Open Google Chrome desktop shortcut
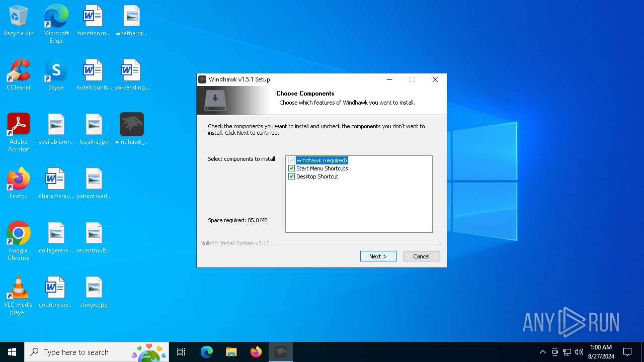Viewport: 644px width, 362px height. coord(19,241)
